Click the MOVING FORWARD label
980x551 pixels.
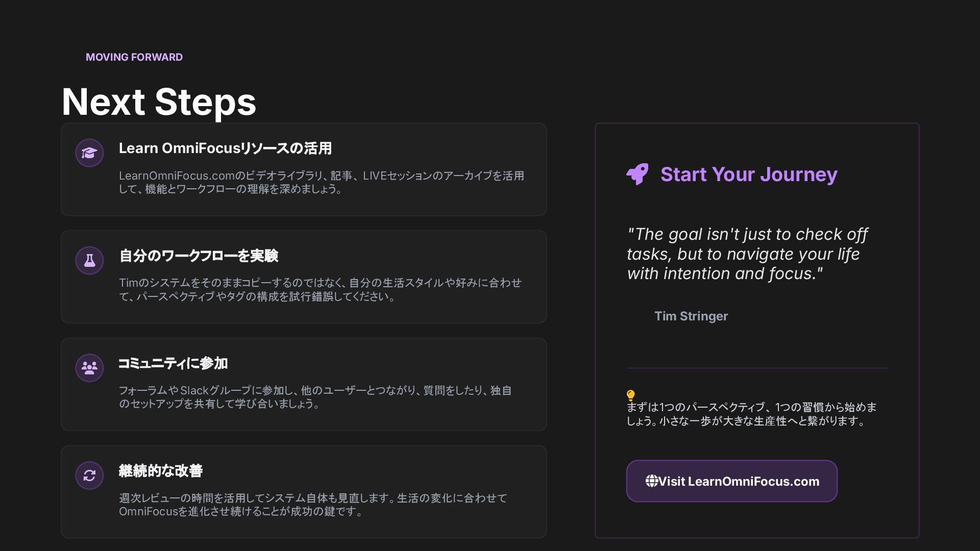(134, 57)
